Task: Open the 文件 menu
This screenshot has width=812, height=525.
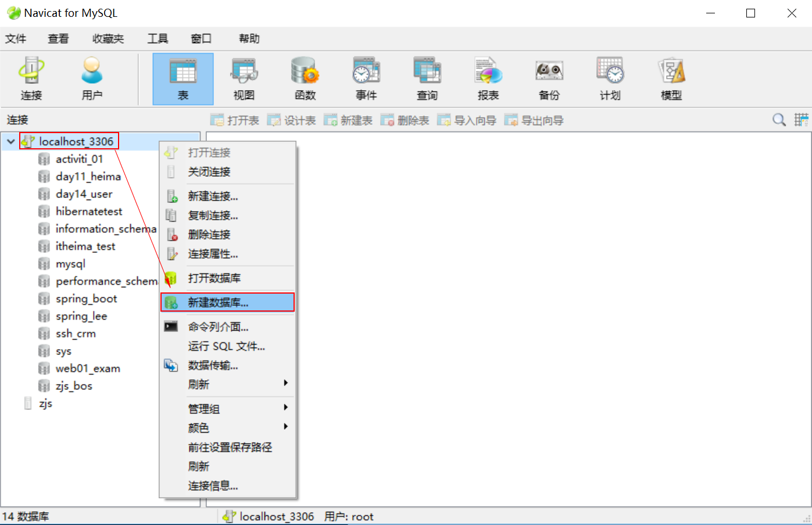Action: [x=16, y=38]
